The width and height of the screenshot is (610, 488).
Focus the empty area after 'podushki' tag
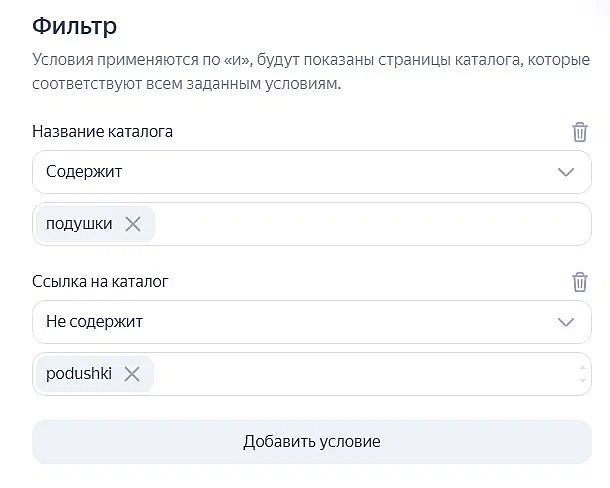tap(366, 374)
